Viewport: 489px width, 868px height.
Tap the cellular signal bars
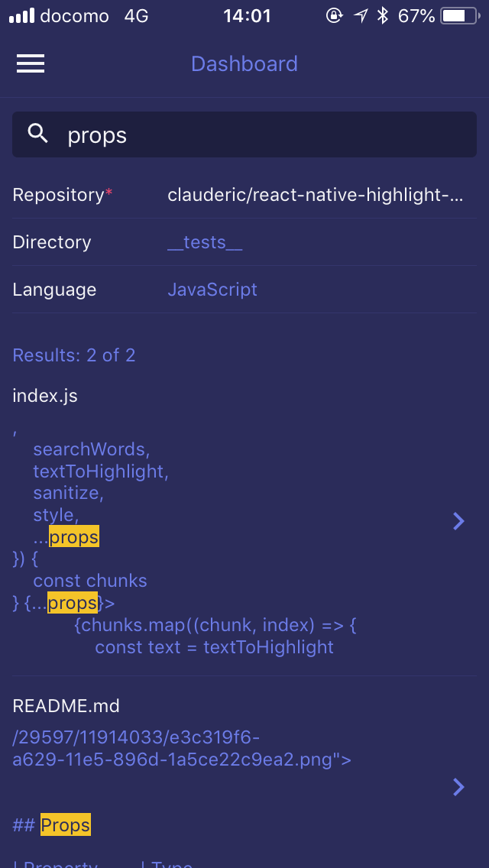tap(21, 15)
